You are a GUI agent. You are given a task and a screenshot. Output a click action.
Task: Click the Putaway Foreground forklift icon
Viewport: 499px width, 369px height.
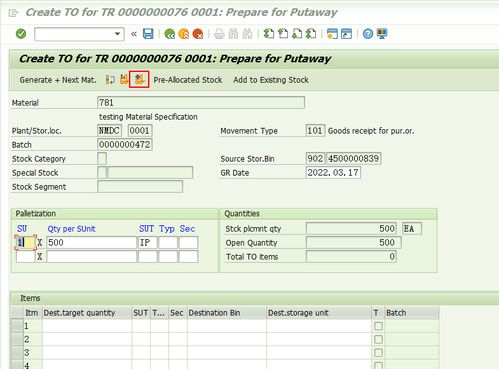(x=124, y=80)
